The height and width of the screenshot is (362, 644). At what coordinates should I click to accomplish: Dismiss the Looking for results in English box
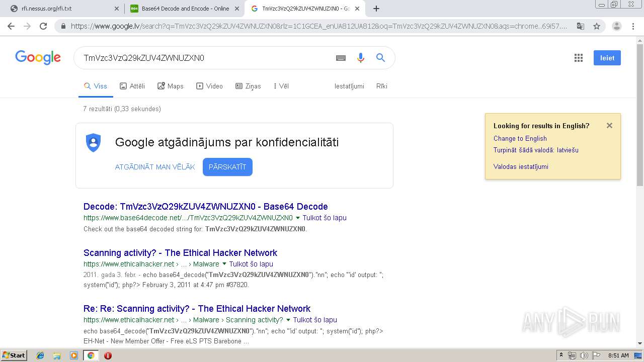tap(609, 126)
